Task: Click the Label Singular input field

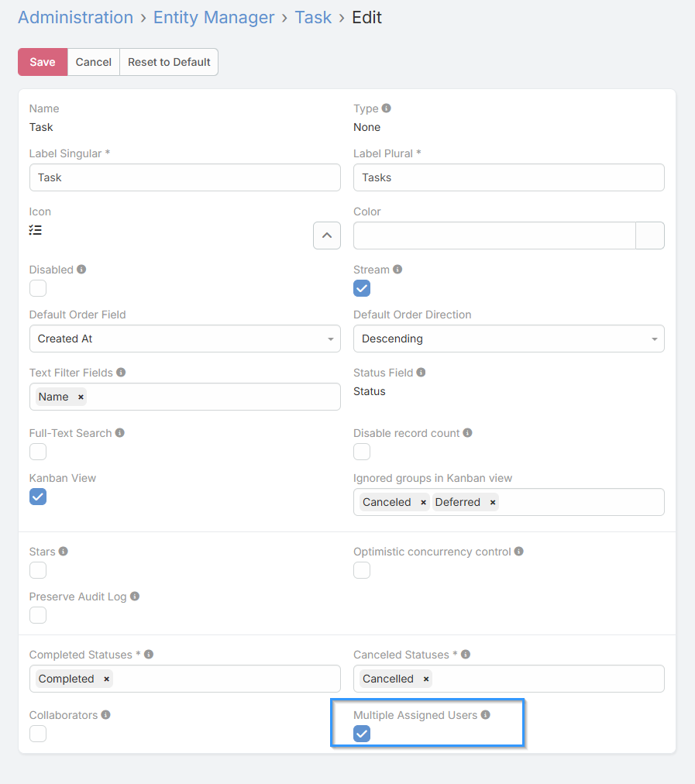Action: [x=184, y=177]
